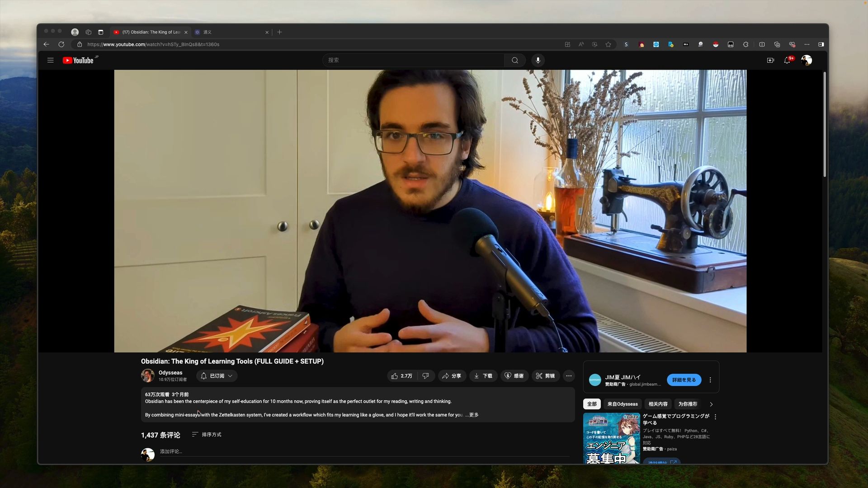Open the 已订阅 subscription dropdown
This screenshot has height=488, width=868.
coord(217,376)
